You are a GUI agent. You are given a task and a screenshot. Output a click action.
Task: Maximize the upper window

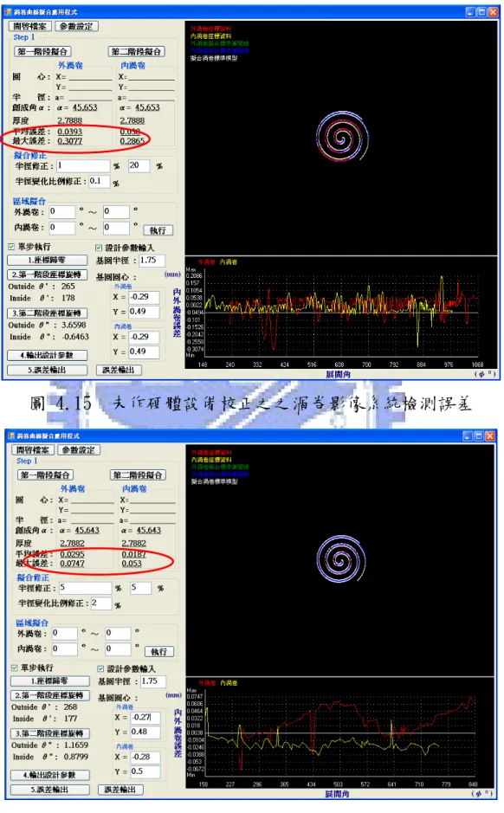[x=481, y=11]
